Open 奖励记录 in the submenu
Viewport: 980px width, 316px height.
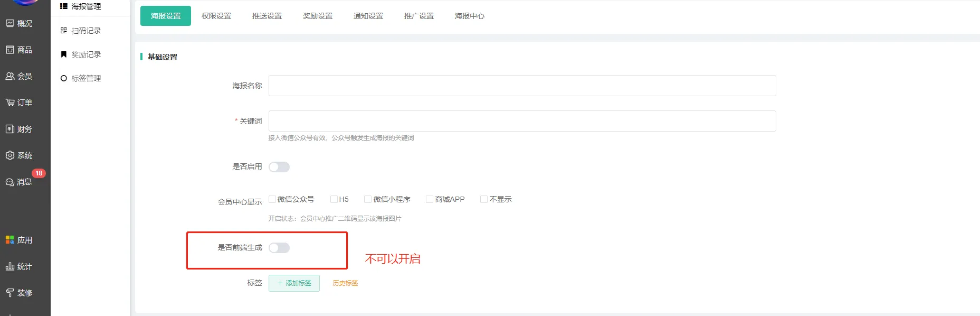click(x=86, y=54)
